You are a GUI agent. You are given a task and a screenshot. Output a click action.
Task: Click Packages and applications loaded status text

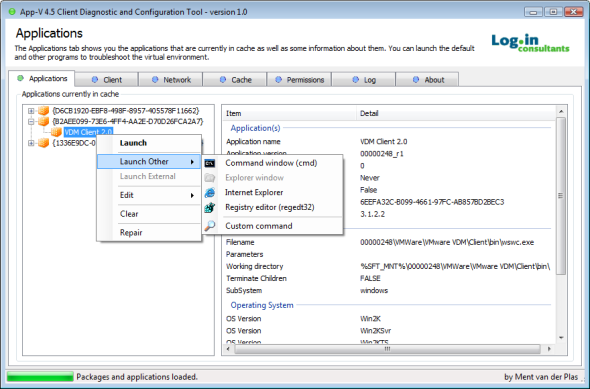(x=137, y=377)
